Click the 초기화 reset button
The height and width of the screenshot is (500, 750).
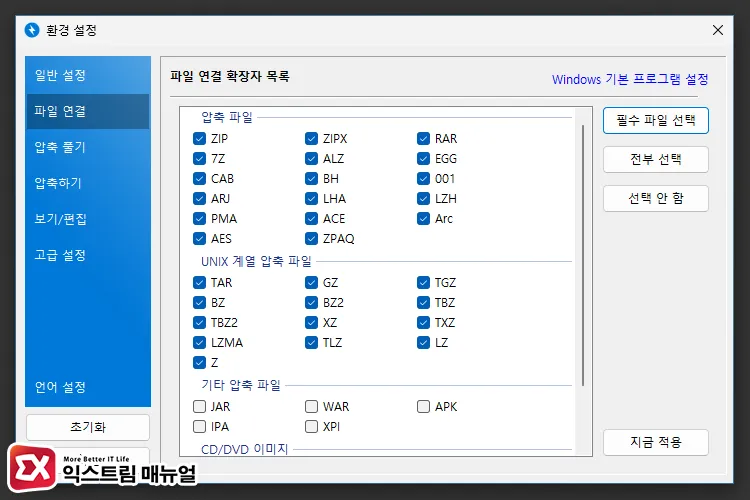(x=88, y=427)
